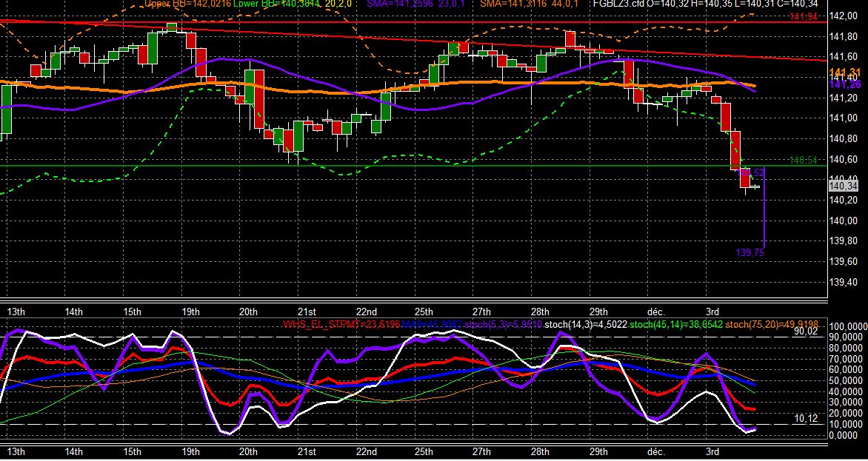868x461 pixels.
Task: Click '141,80' on the price axis
Action: pos(843,36)
